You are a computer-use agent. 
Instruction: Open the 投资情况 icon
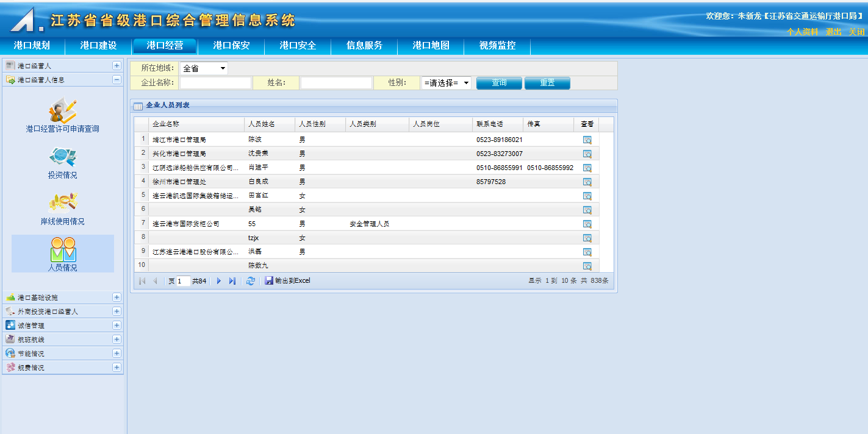62,158
